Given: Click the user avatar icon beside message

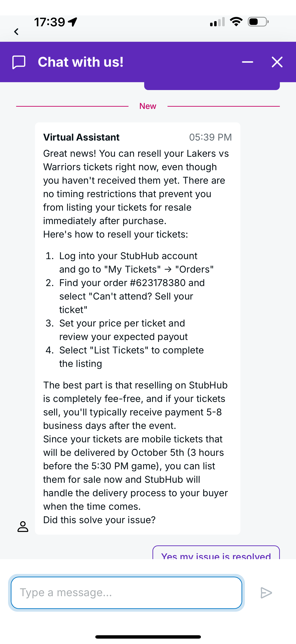Looking at the screenshot, I should tap(23, 526).
